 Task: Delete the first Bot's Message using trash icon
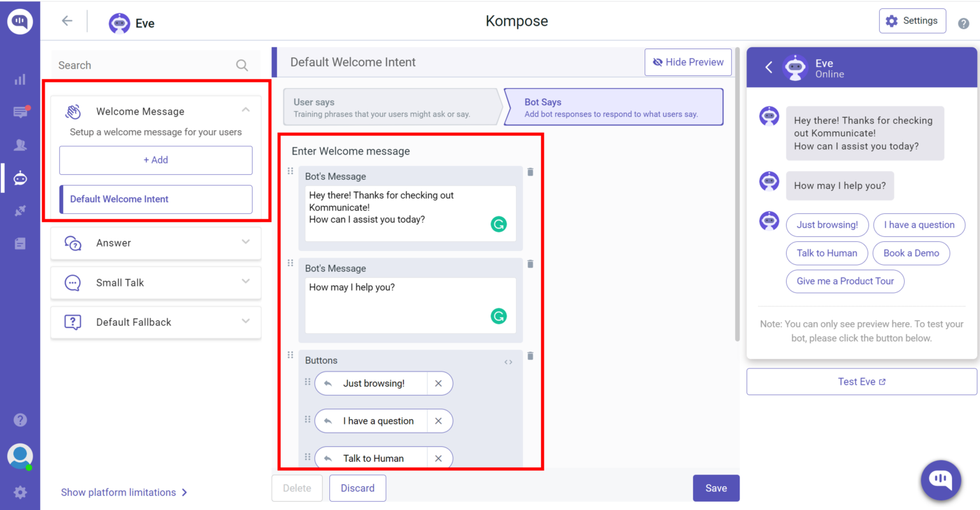[530, 172]
